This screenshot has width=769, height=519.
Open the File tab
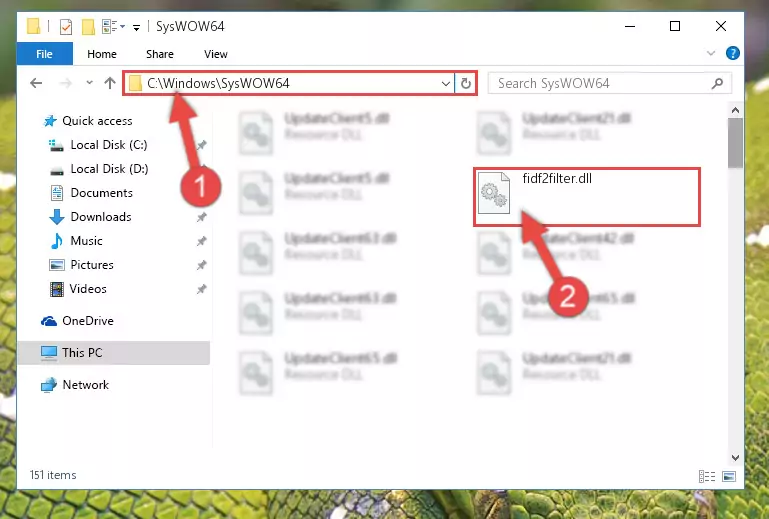pos(45,54)
